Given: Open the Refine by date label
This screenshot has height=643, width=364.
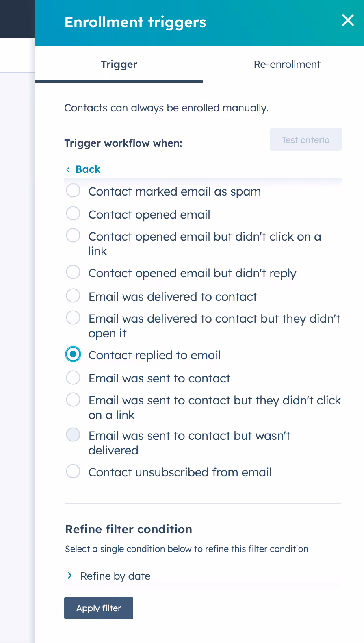Looking at the screenshot, I should click(x=115, y=576).
